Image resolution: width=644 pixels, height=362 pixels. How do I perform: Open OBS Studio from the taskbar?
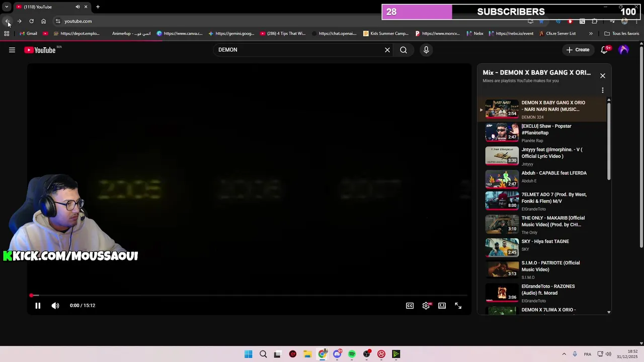[x=367, y=354]
